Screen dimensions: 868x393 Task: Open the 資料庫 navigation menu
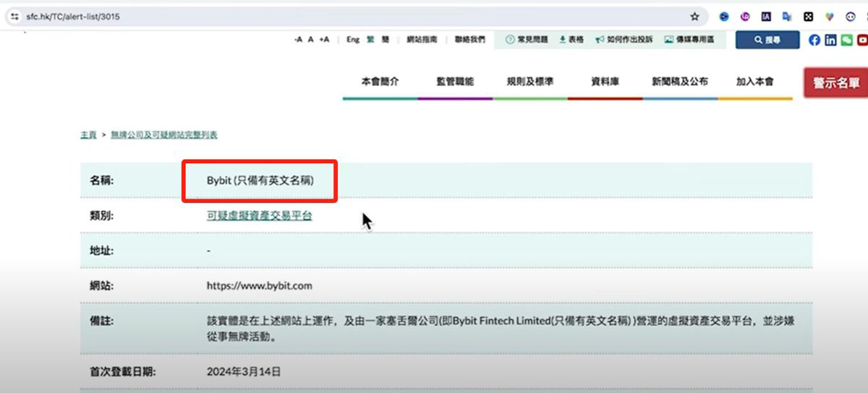pyautogui.click(x=605, y=82)
